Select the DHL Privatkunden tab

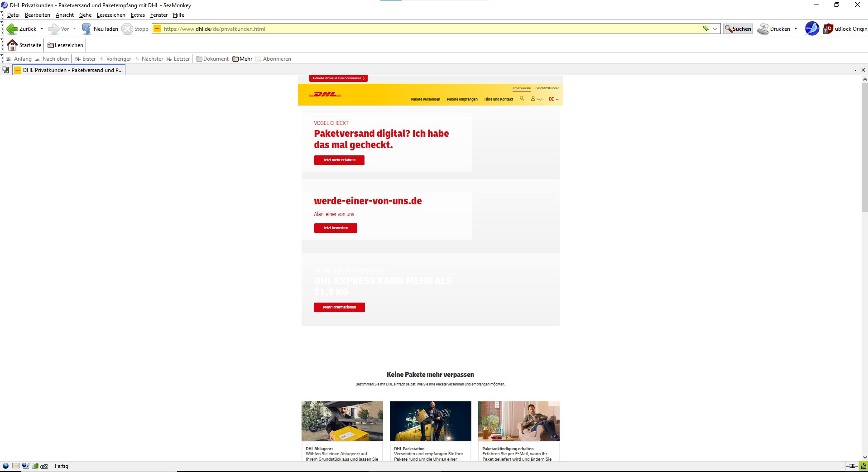pyautogui.click(x=69, y=70)
